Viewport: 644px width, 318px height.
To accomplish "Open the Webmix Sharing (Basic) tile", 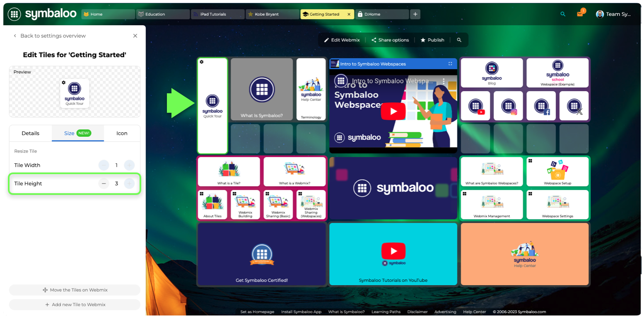I will pos(278,204).
